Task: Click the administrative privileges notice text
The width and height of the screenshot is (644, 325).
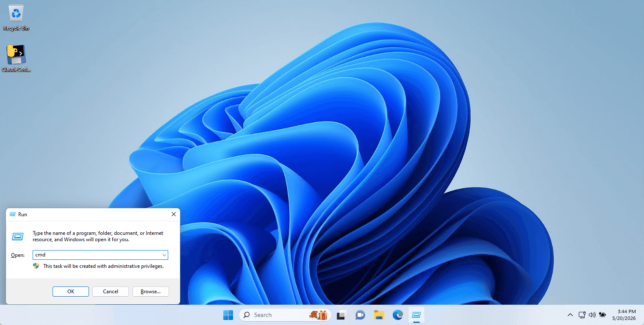Action: [103, 266]
